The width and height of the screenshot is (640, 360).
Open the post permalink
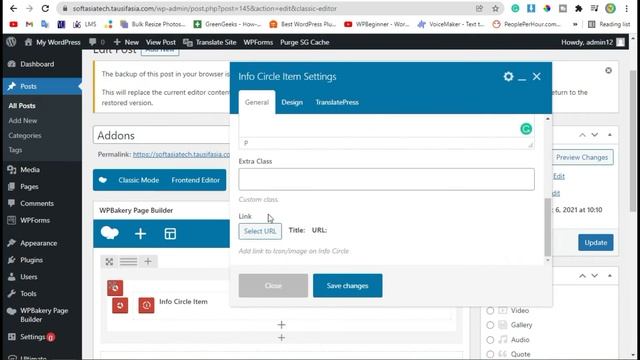181,154
